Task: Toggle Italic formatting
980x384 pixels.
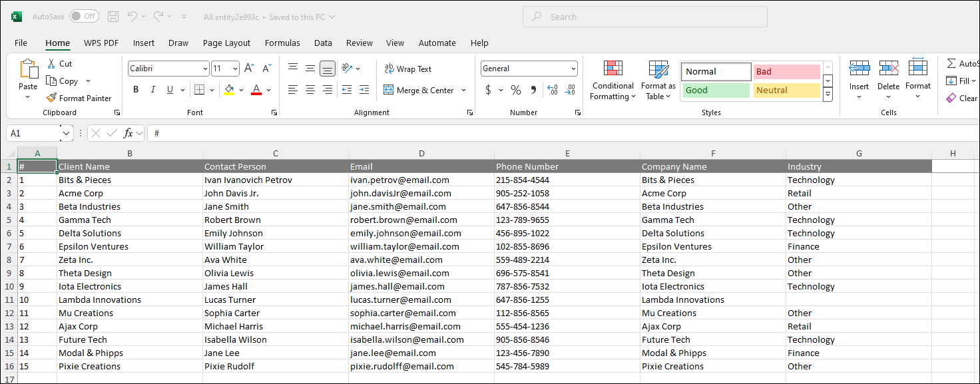Action: [x=153, y=90]
